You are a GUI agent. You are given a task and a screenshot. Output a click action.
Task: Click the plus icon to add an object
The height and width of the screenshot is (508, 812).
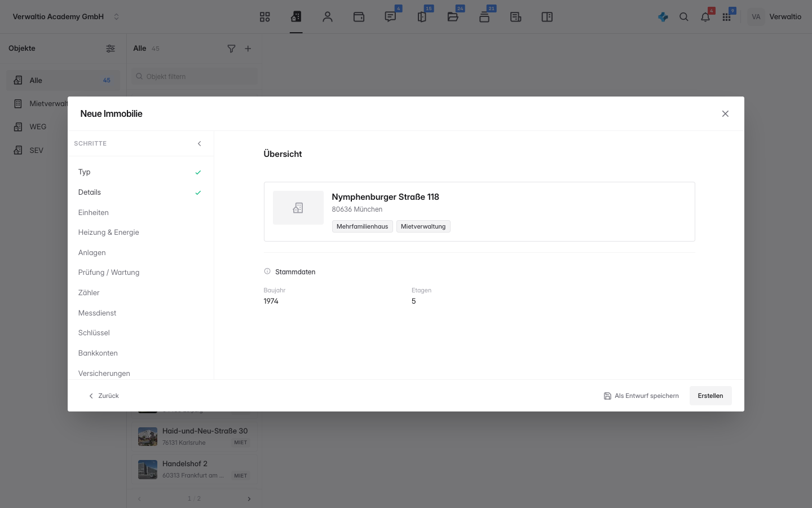(248, 49)
